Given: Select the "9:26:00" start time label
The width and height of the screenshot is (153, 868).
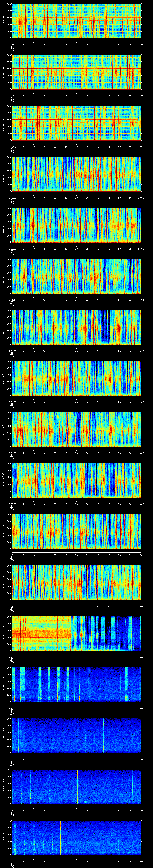Looking at the screenshot, I should [x=12, y=555].
